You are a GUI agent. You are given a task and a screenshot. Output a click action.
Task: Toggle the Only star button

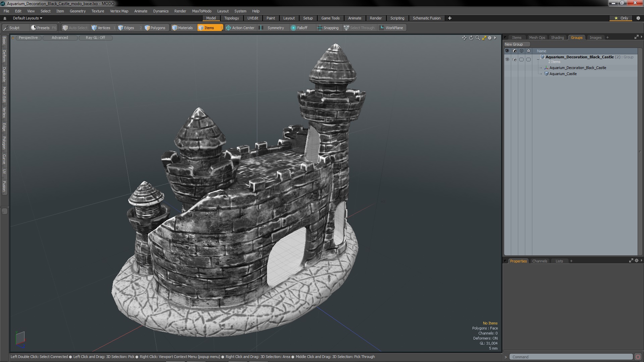621,18
